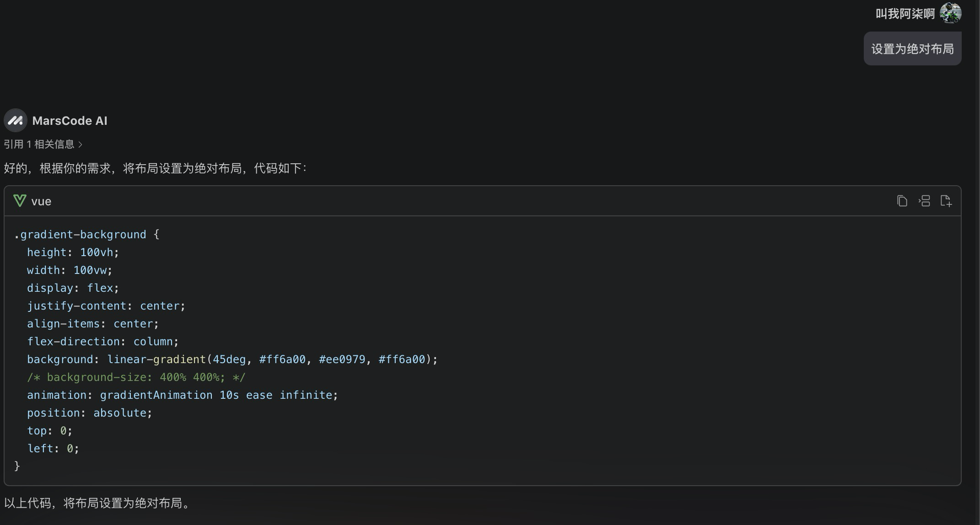Screen dimensions: 980x525
Task: Click the Vue logo icon
Action: click(x=20, y=201)
